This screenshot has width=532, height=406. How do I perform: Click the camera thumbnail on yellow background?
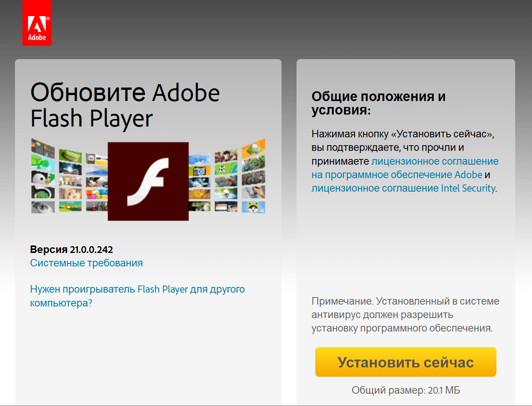pos(199,171)
